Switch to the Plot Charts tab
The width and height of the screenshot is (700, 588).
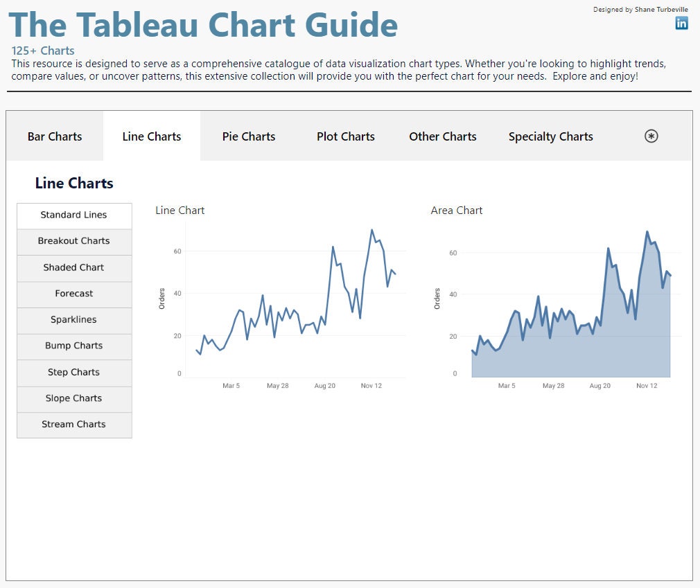(x=345, y=136)
